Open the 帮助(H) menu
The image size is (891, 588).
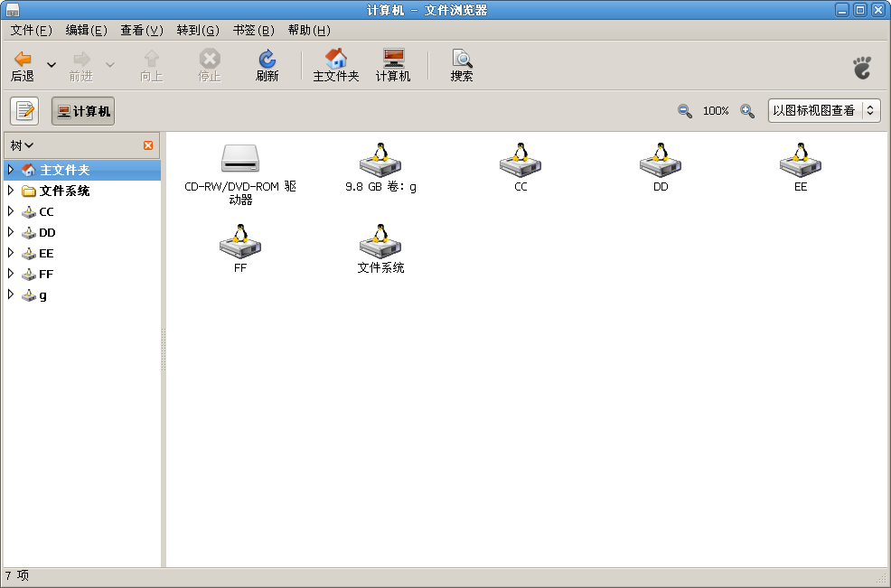[309, 30]
